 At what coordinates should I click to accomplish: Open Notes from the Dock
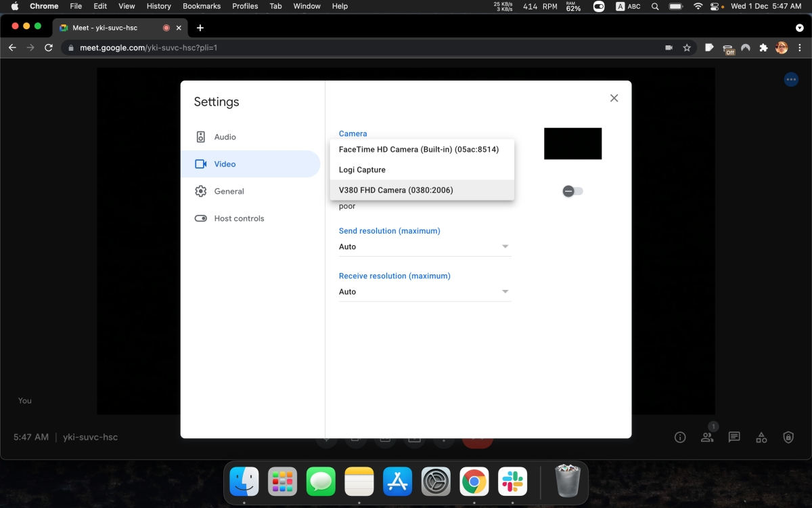[x=359, y=482]
